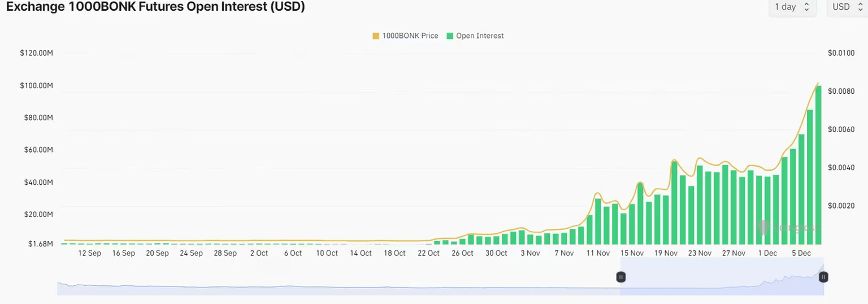Click the tallest green bar at chart end
868x304 pixels.
click(818, 164)
